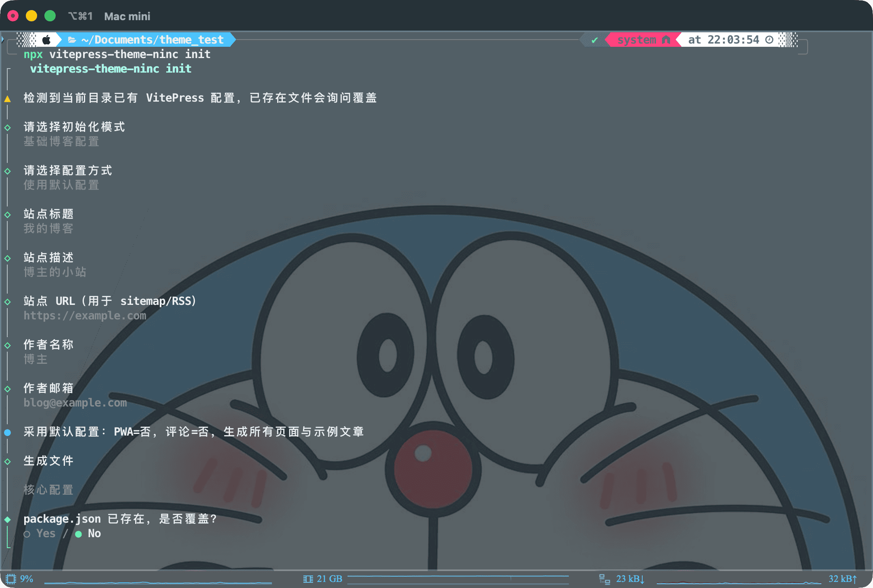873x588 pixels.
Task: Click the home icon beside system
Action: click(666, 40)
